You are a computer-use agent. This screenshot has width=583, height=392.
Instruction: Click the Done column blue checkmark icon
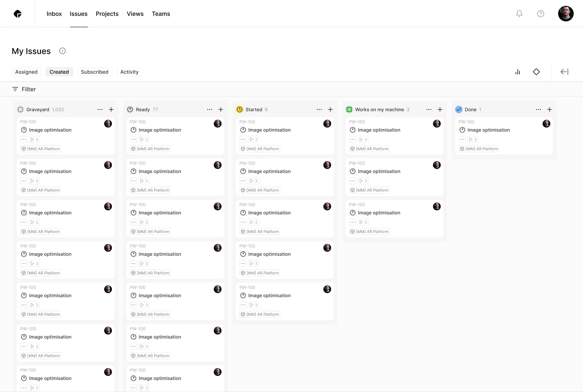458,109
